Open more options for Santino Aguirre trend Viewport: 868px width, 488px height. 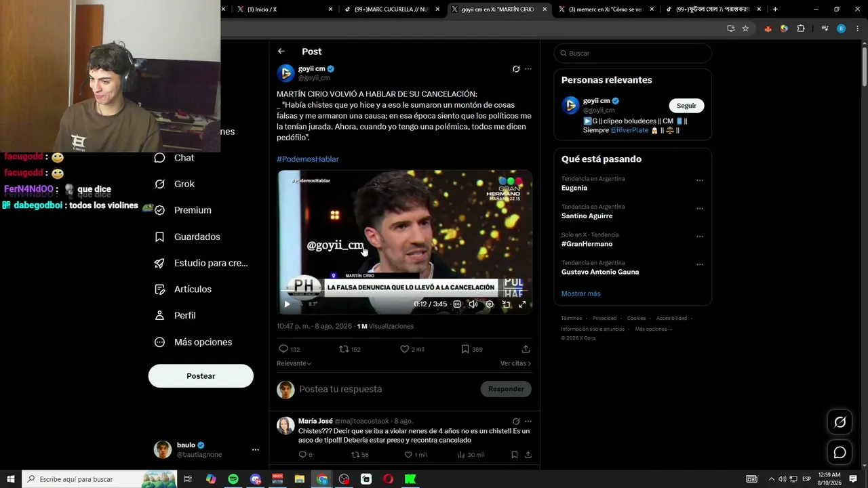pyautogui.click(x=700, y=209)
